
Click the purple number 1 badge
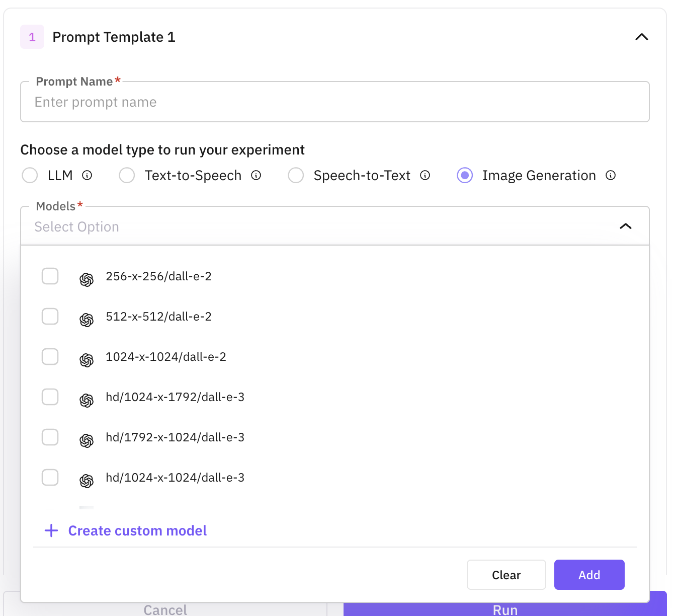pos(32,37)
